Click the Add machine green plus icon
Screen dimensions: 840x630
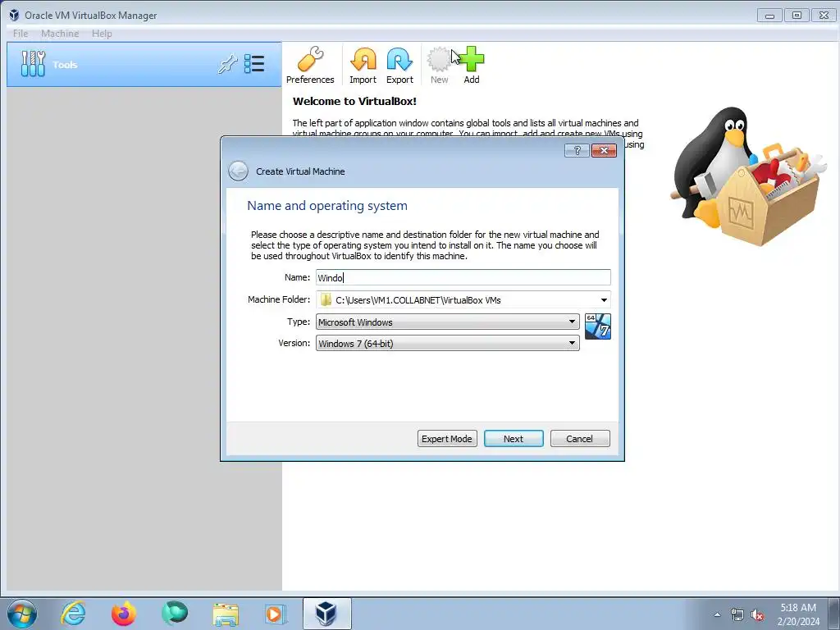point(472,66)
